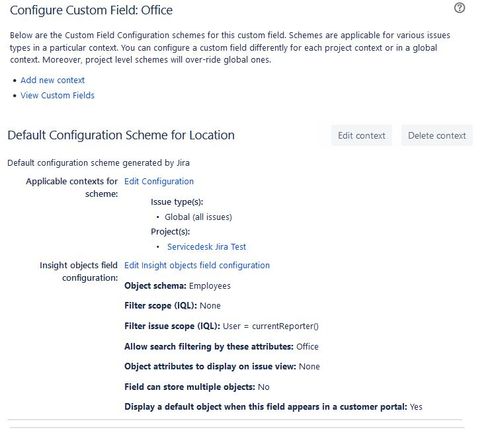Image resolution: width=482 pixels, height=432 pixels.
Task: Click the Delete context button
Action: [437, 135]
